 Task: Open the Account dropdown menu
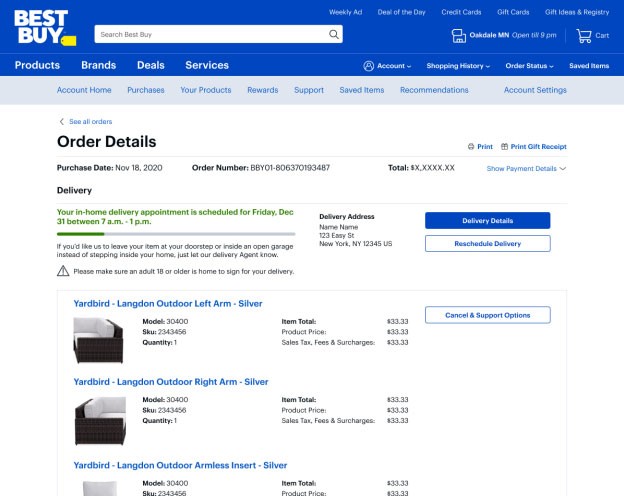click(394, 66)
